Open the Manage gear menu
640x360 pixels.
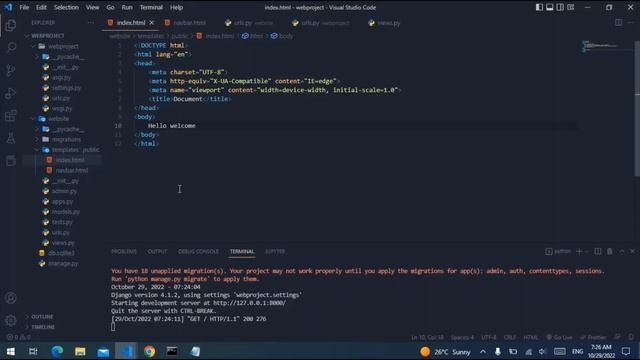[x=11, y=320]
